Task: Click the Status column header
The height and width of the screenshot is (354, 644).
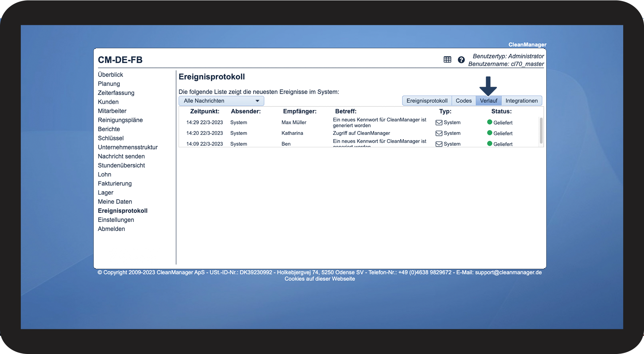Action: pyautogui.click(x=501, y=112)
